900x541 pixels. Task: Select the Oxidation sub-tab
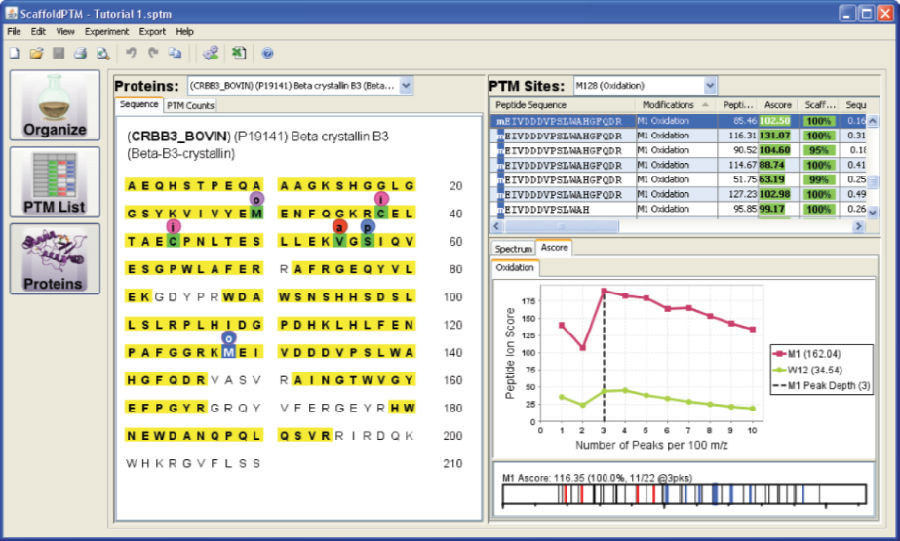[x=515, y=268]
